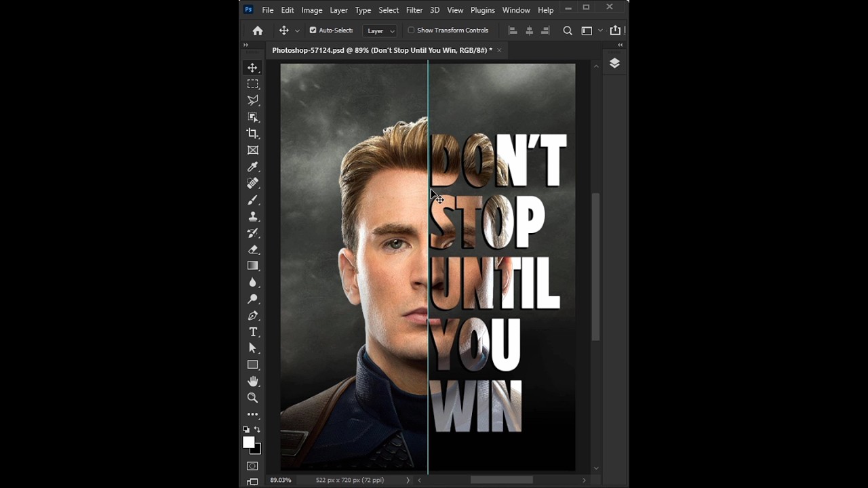
Task: Reset to default foreground and background colors
Action: [x=246, y=430]
